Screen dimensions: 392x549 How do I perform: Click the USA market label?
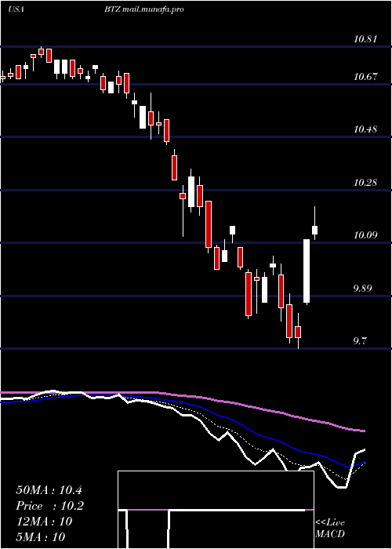(x=16, y=9)
